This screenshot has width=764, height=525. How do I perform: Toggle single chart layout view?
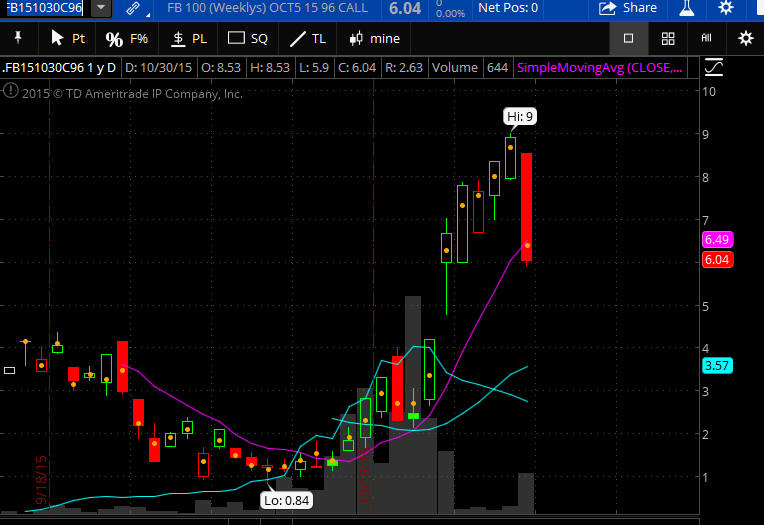(628, 39)
